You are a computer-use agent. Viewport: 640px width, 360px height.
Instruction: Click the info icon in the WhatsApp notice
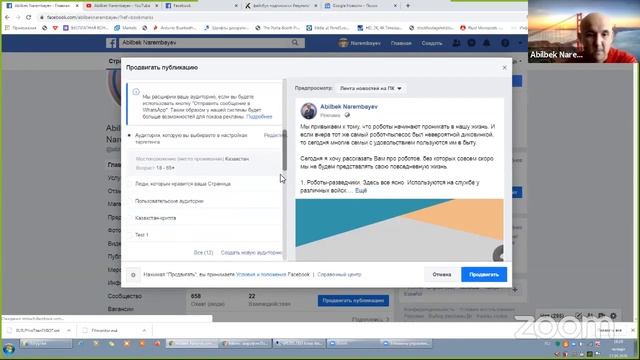136,92
